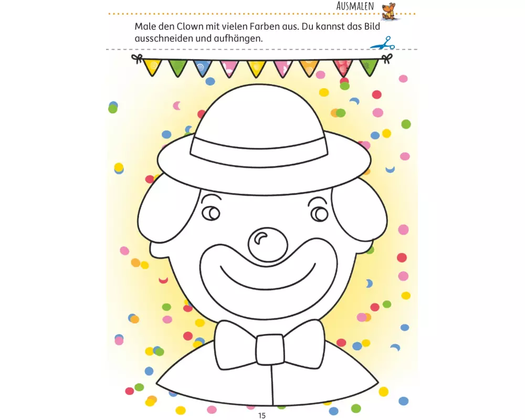
Task: Click the left wing of the bow tie
Action: click(235, 345)
